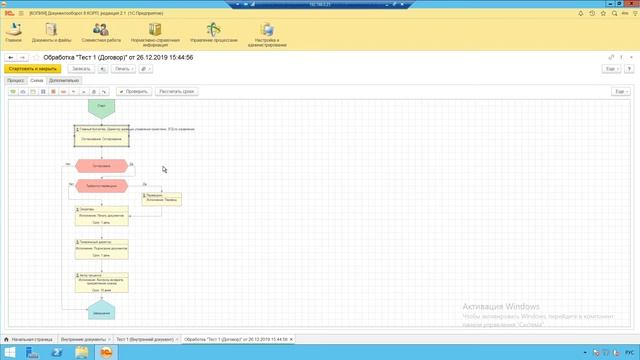Click the yellow Стартовать и закрыть button
The width and height of the screenshot is (640, 360).
click(33, 69)
